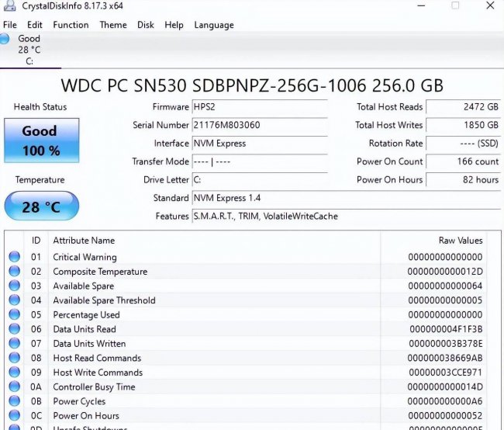Click status icon for Controller Busy Time row
The height and width of the screenshot is (430, 504).
tap(14, 387)
